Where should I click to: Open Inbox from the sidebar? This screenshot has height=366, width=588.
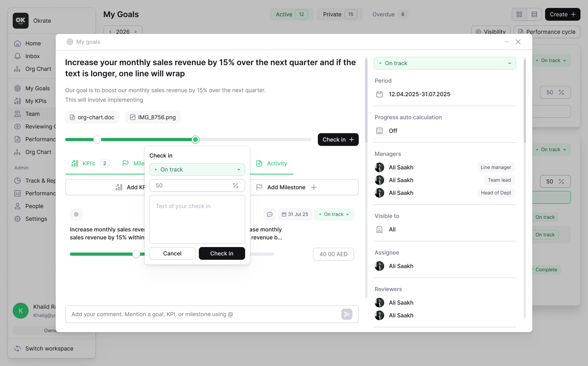33,56
